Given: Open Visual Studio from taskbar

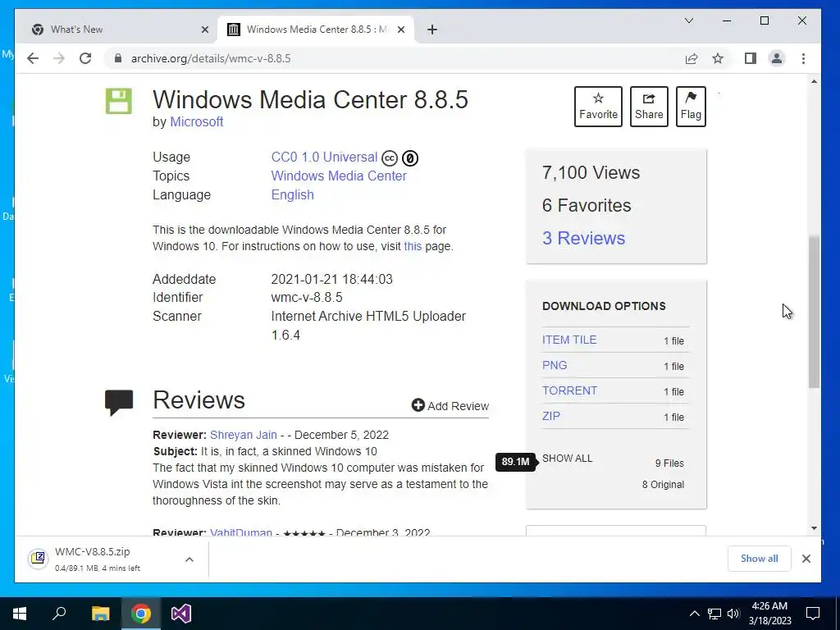Looking at the screenshot, I should 181,614.
